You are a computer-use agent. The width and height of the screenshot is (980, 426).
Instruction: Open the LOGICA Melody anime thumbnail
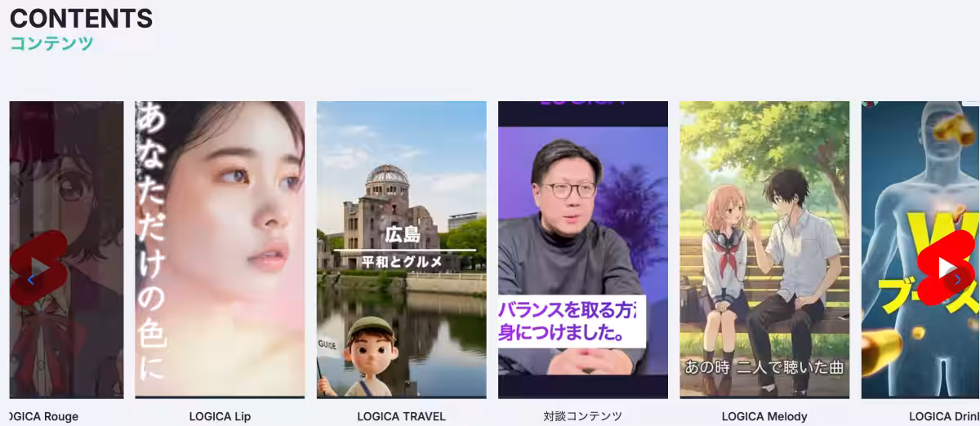click(x=764, y=250)
